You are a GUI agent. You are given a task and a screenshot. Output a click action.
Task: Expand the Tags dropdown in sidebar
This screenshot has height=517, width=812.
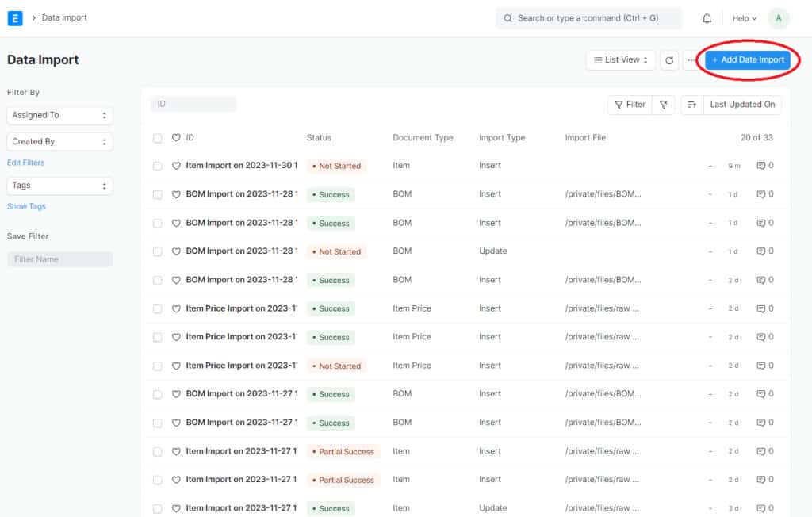pos(59,186)
